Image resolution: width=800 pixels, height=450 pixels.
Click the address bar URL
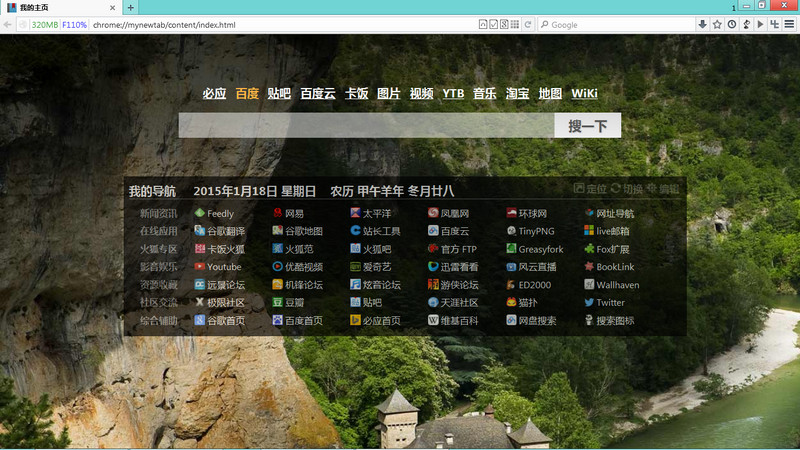164,24
